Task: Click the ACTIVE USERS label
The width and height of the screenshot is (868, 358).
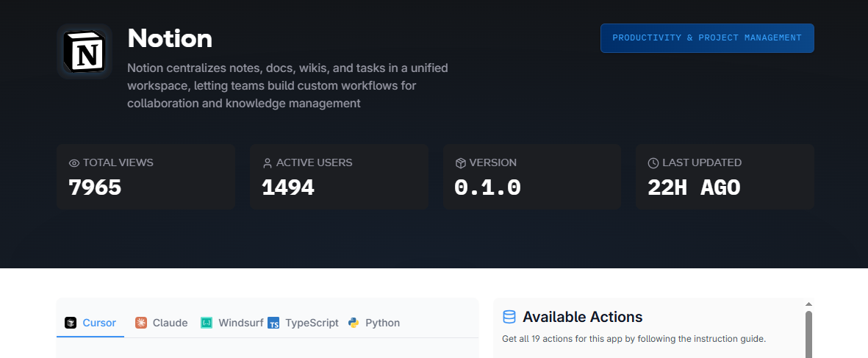Action: click(x=314, y=162)
